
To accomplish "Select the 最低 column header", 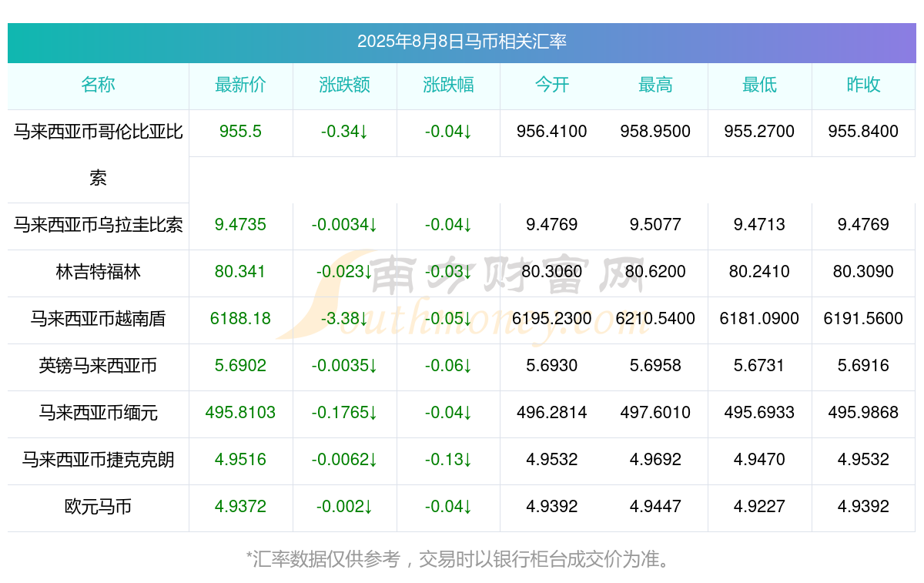I will [759, 85].
